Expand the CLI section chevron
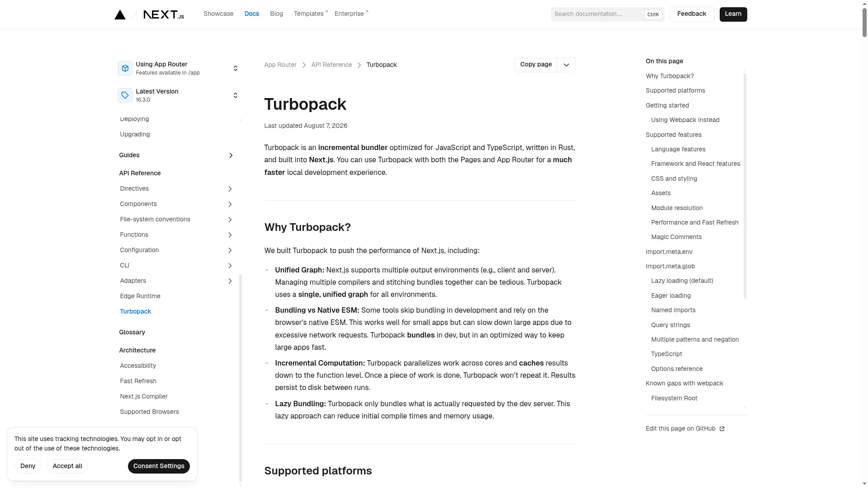 (230, 266)
